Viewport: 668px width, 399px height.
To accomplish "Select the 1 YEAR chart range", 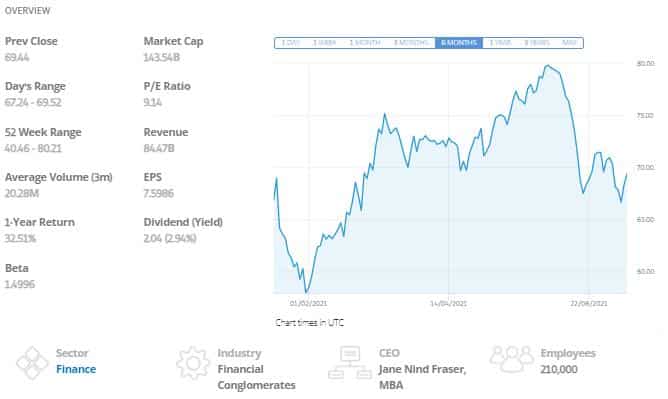I will pos(500,43).
